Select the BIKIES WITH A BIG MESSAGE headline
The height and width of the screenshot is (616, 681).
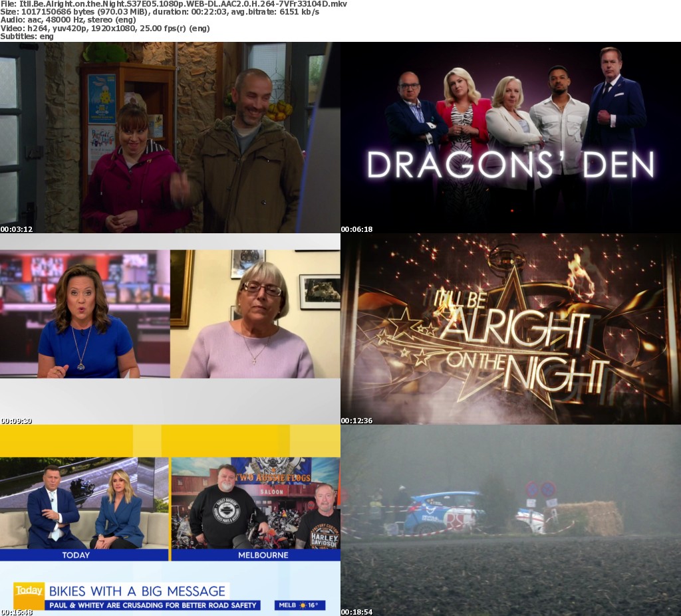click(137, 590)
